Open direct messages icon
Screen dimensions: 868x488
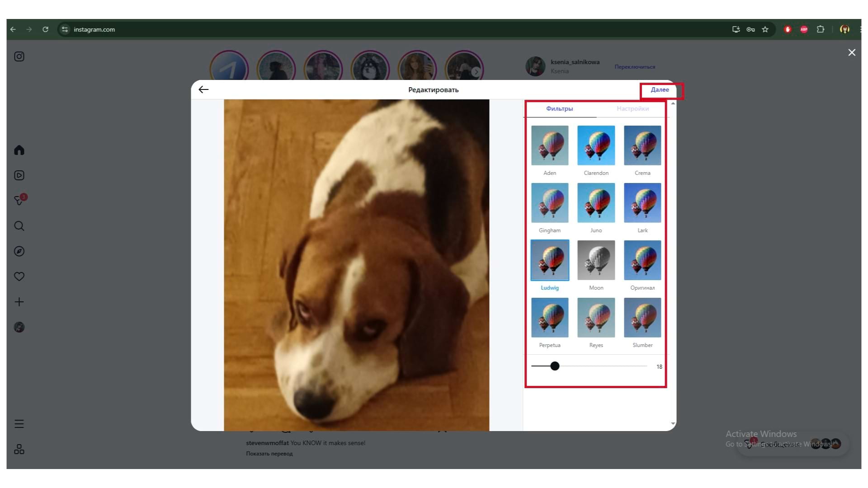pyautogui.click(x=19, y=200)
